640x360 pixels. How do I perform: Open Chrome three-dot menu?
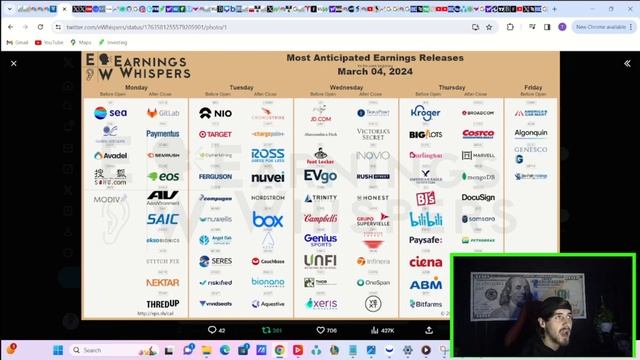pos(631,27)
